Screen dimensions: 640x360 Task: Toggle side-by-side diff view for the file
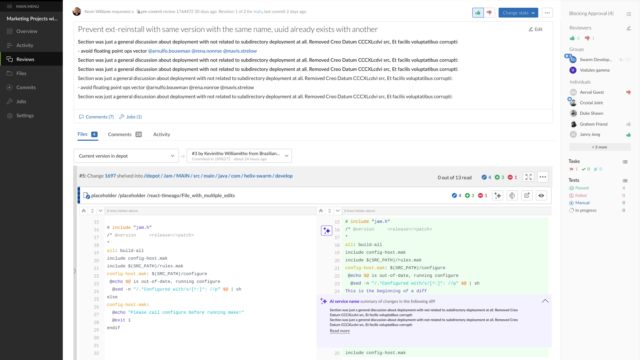pos(512,196)
